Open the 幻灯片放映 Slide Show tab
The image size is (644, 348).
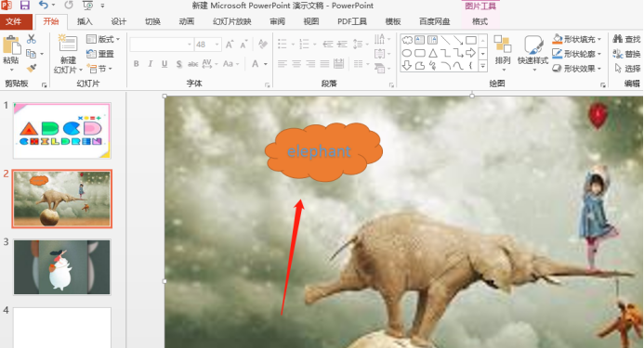click(232, 21)
